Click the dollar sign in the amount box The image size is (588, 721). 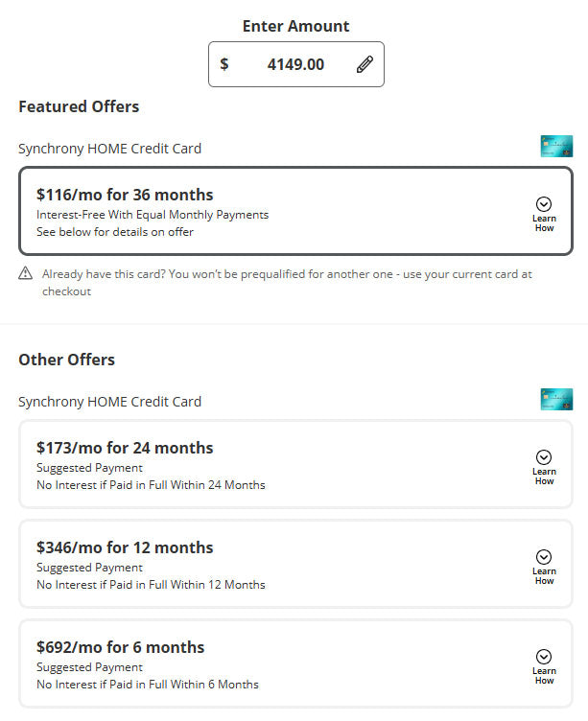(x=224, y=64)
